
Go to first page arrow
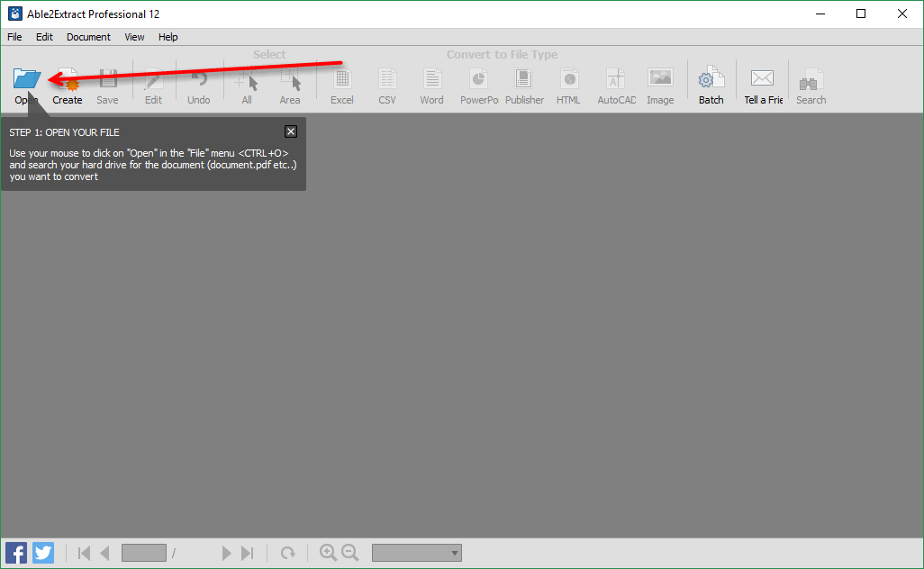pyautogui.click(x=85, y=553)
